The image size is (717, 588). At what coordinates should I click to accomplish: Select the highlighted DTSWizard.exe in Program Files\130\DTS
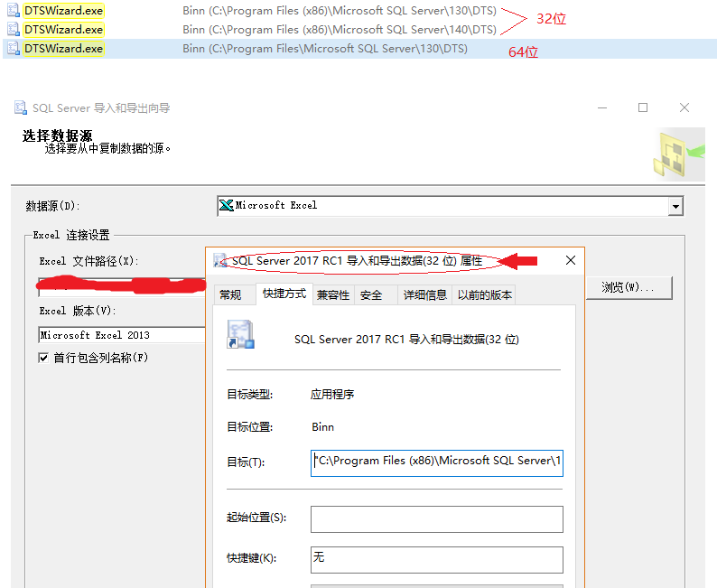pyautogui.click(x=63, y=49)
